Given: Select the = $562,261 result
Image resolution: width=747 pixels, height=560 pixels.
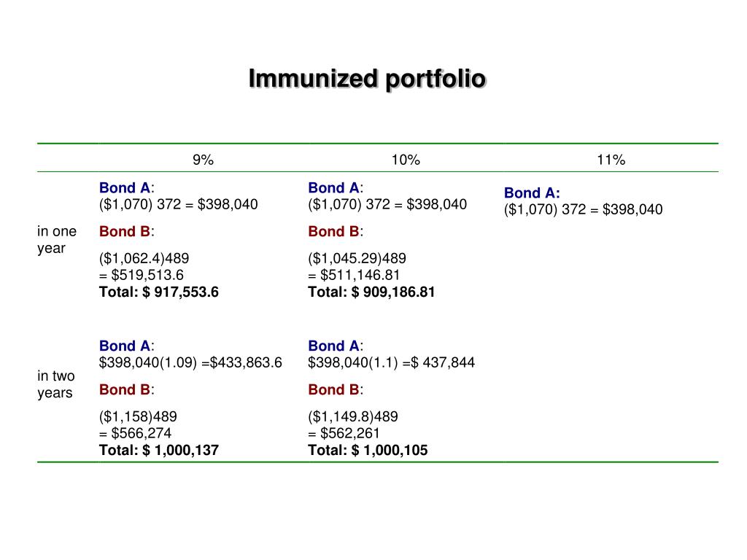Looking at the screenshot, I should coord(344,434).
